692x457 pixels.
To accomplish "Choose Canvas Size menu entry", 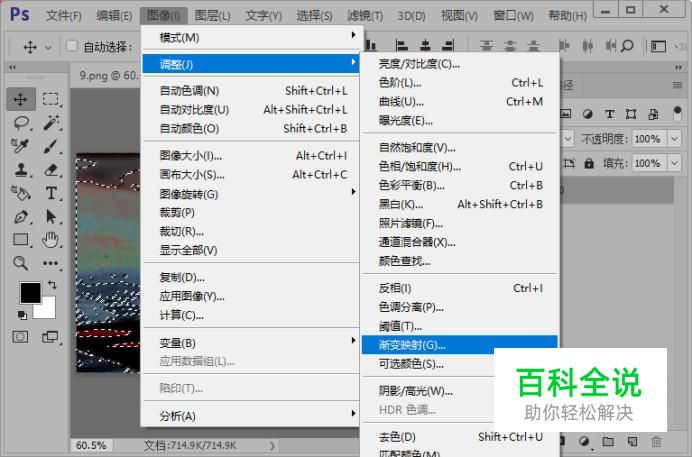I will point(251,175).
